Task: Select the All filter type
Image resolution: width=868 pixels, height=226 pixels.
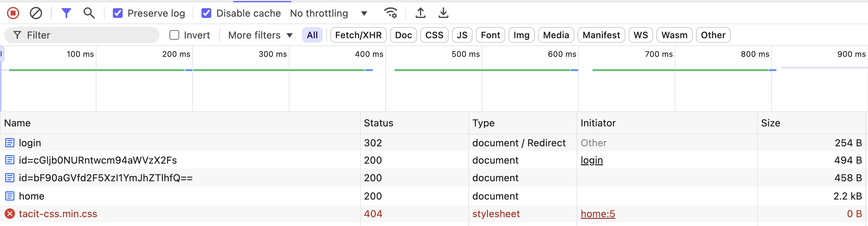Action: coord(312,35)
